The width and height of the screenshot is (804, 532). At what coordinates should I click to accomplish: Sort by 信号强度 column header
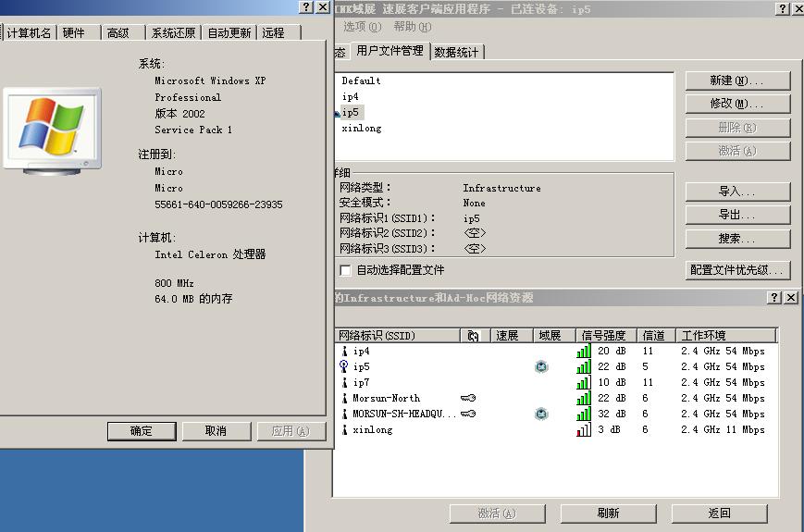point(606,336)
